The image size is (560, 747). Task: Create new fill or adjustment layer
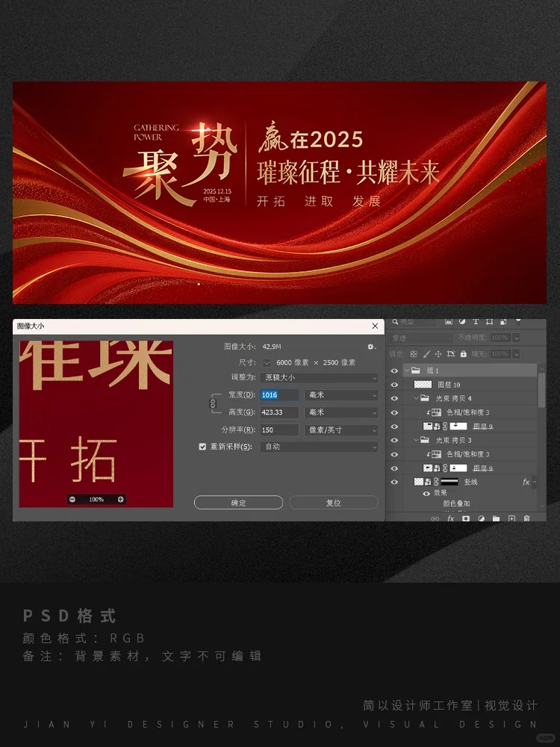(481, 518)
